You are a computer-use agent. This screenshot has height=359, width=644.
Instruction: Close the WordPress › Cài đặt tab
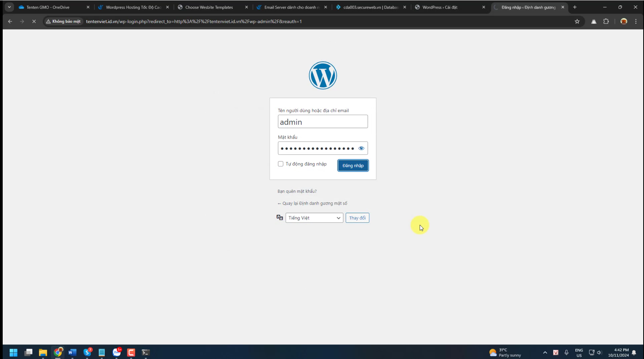pyautogui.click(x=484, y=7)
